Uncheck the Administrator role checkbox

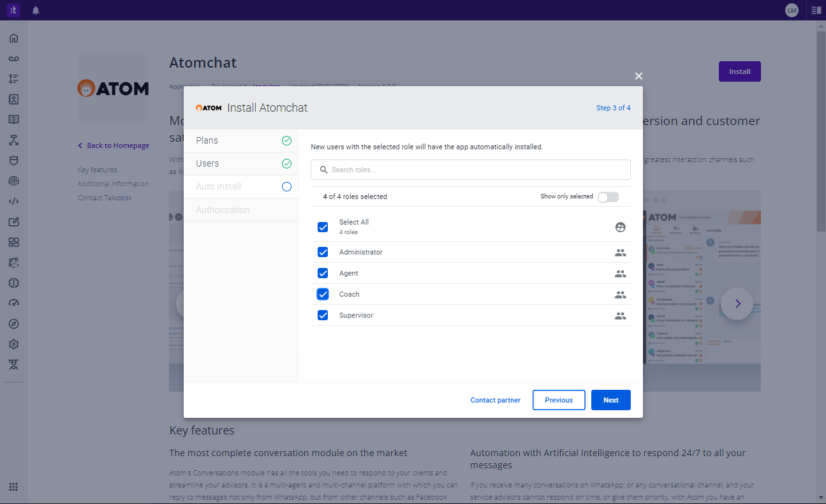pos(323,252)
